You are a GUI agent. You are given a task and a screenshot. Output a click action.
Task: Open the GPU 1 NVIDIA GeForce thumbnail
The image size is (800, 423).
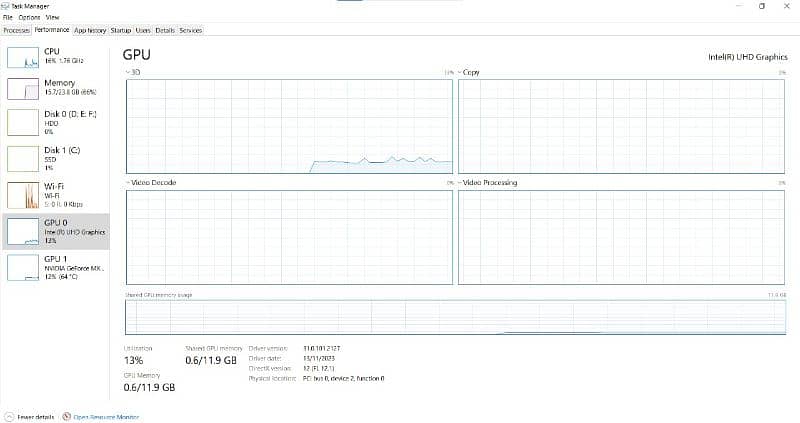(22, 266)
